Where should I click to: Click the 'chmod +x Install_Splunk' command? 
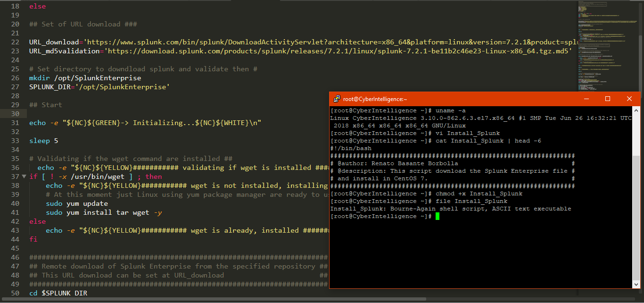tap(479, 194)
